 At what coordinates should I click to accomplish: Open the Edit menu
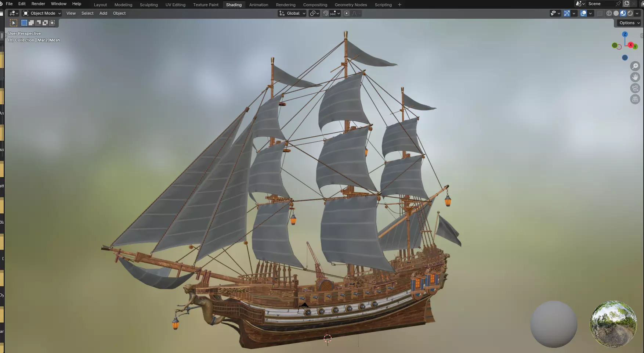pos(22,4)
